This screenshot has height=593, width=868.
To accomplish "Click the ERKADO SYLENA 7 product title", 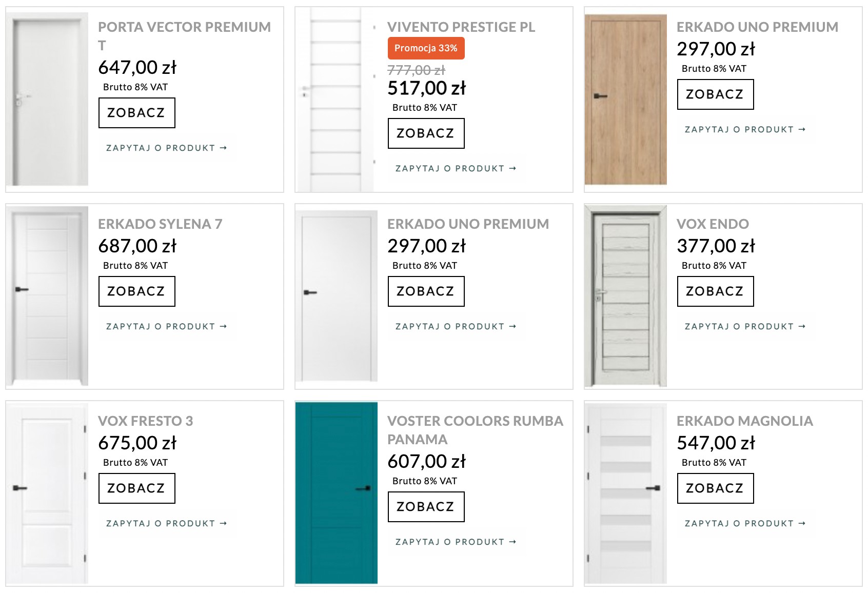I will (x=160, y=224).
